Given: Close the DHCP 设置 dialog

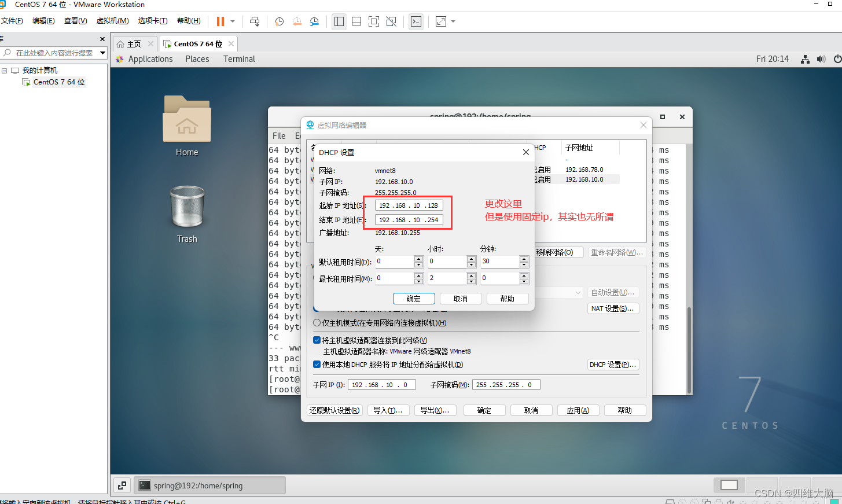Looking at the screenshot, I should pyautogui.click(x=526, y=152).
